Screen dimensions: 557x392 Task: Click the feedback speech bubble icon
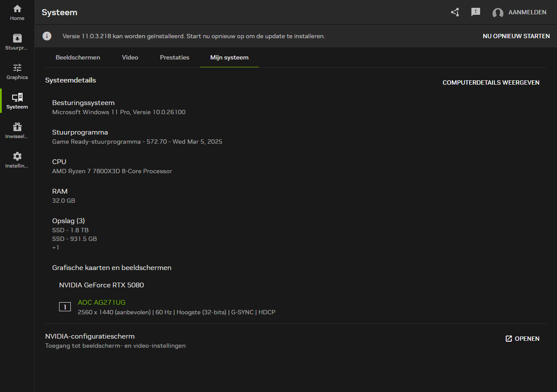point(476,12)
